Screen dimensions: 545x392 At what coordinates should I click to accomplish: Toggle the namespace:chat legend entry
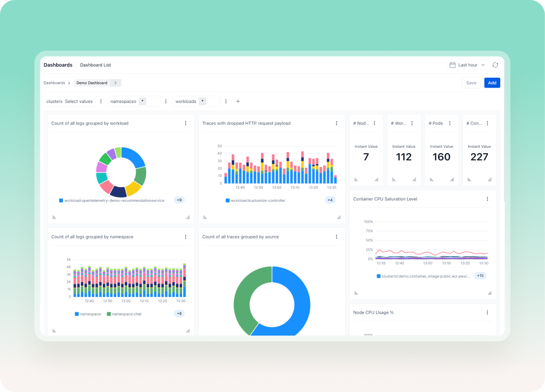(124, 314)
